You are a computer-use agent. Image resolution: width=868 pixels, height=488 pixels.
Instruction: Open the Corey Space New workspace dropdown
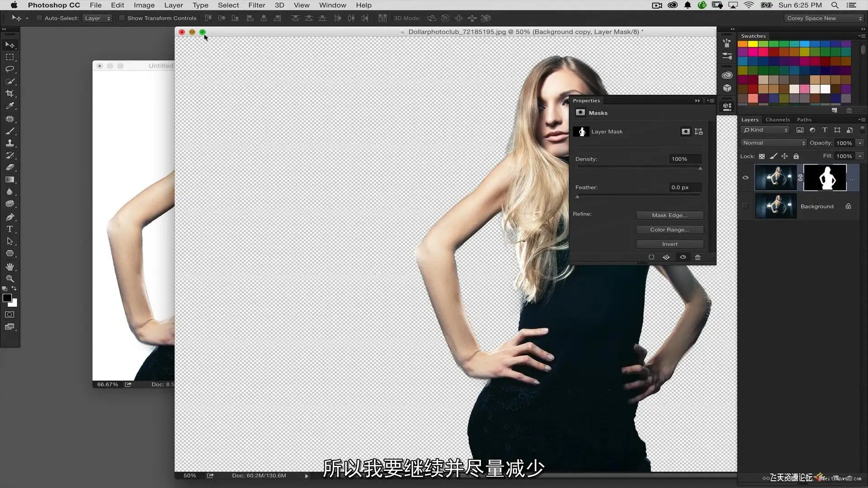[824, 18]
